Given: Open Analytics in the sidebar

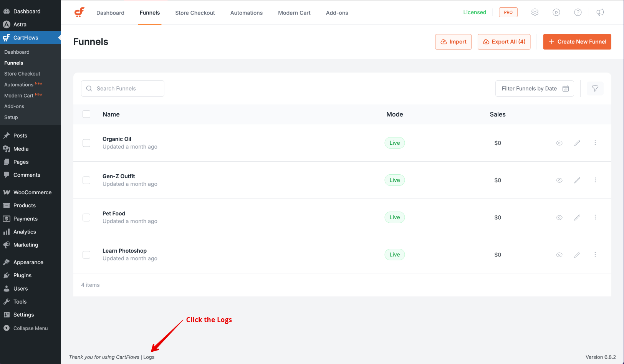Looking at the screenshot, I should coord(30,232).
